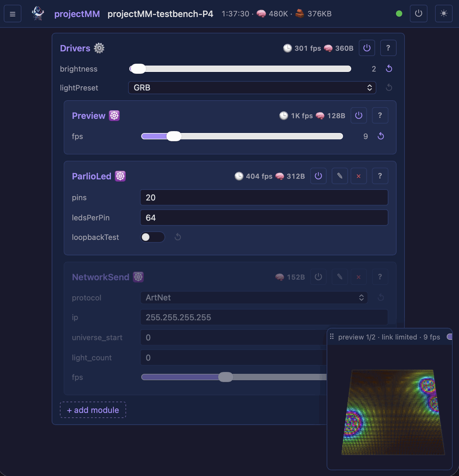Open the lightPreset GRB dropdown

(x=252, y=88)
